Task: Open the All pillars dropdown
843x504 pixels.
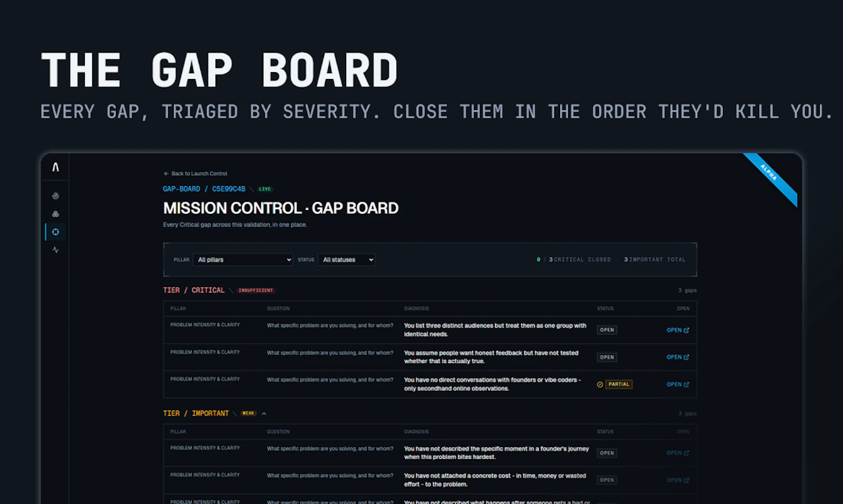Action: (x=243, y=260)
